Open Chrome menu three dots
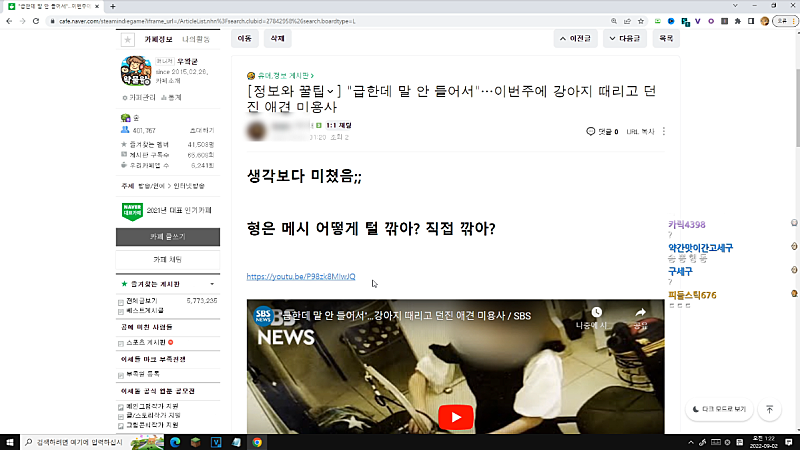800x450 pixels. click(793, 21)
